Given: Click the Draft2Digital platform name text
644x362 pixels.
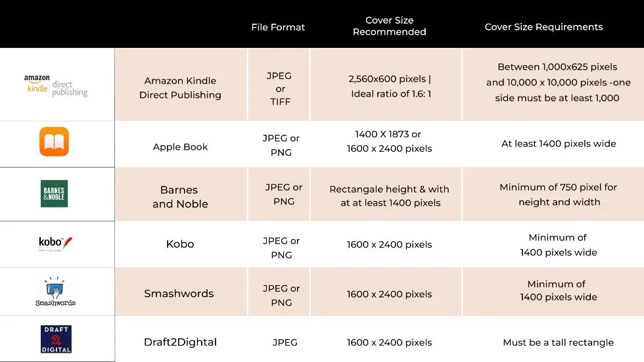Looking at the screenshot, I should (180, 342).
